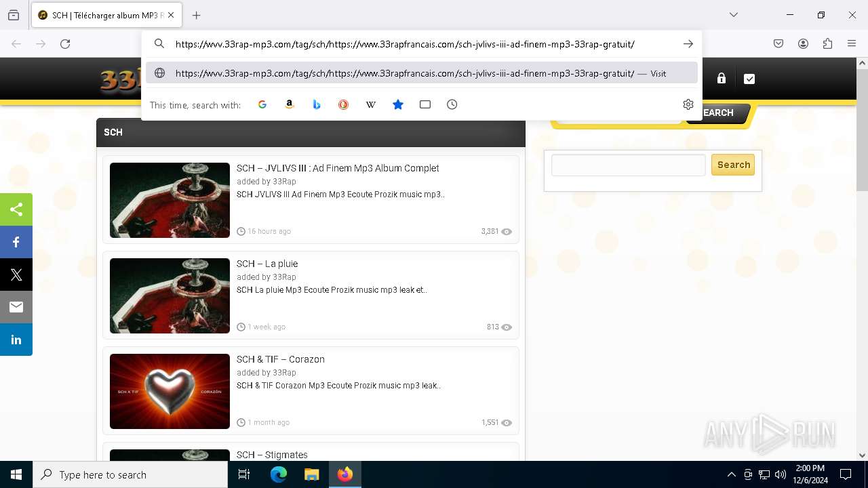Open the list all tabs dropdown
Screen dimensions: 868x488
(734, 15)
